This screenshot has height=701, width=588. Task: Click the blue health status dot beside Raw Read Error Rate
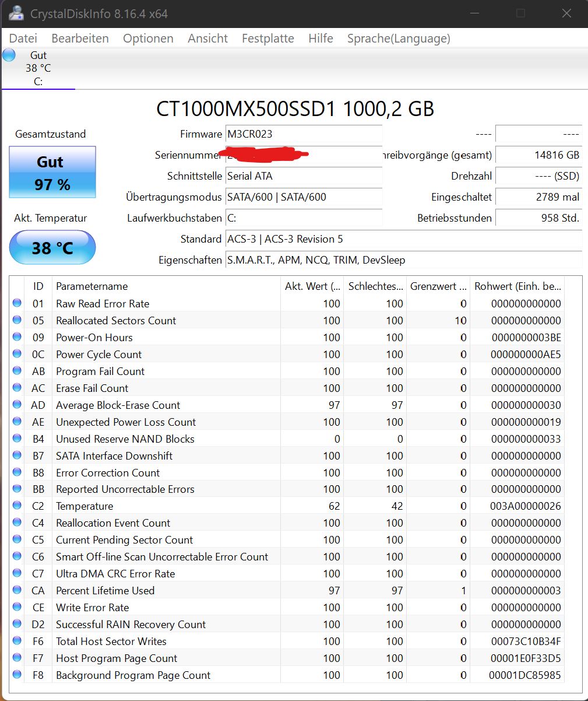(17, 303)
